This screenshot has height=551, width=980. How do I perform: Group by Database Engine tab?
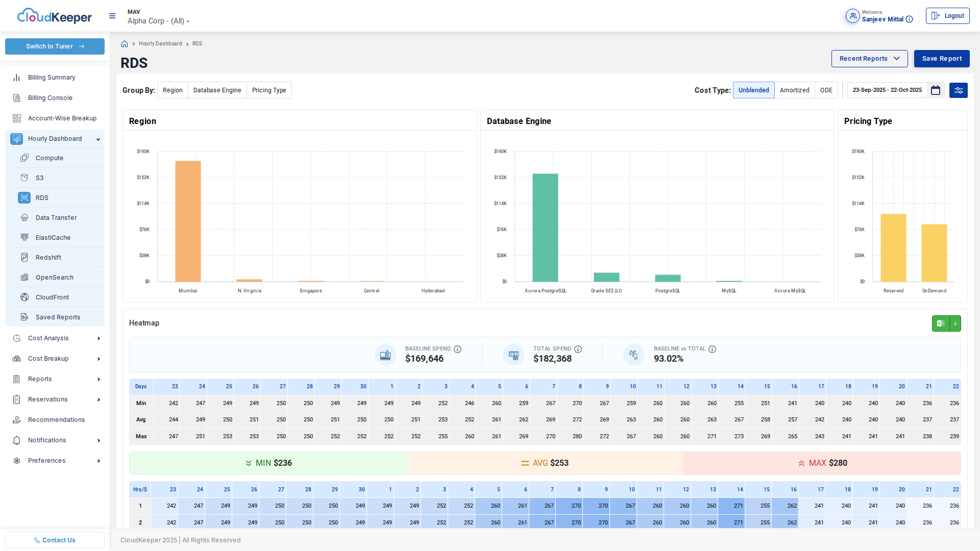217,90
